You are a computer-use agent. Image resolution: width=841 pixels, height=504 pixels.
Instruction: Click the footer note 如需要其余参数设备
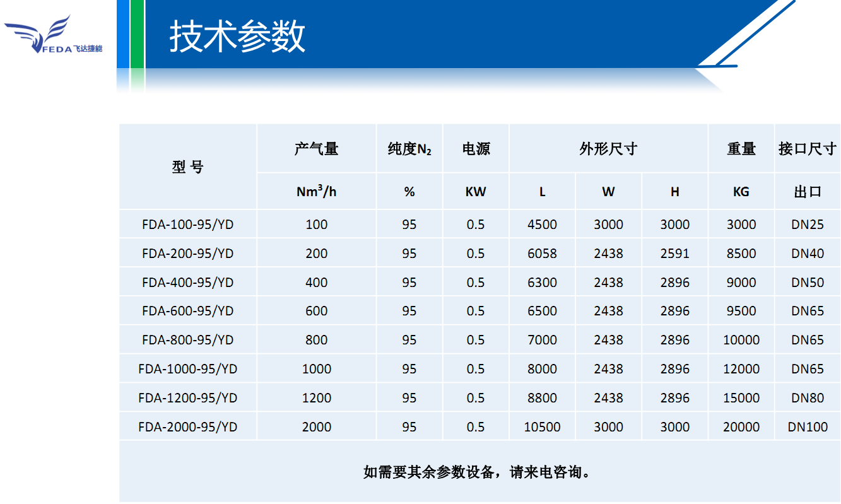(479, 472)
